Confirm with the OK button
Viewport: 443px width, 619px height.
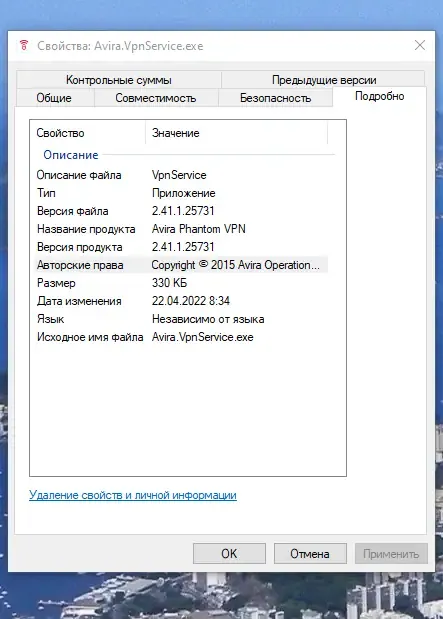(x=229, y=554)
